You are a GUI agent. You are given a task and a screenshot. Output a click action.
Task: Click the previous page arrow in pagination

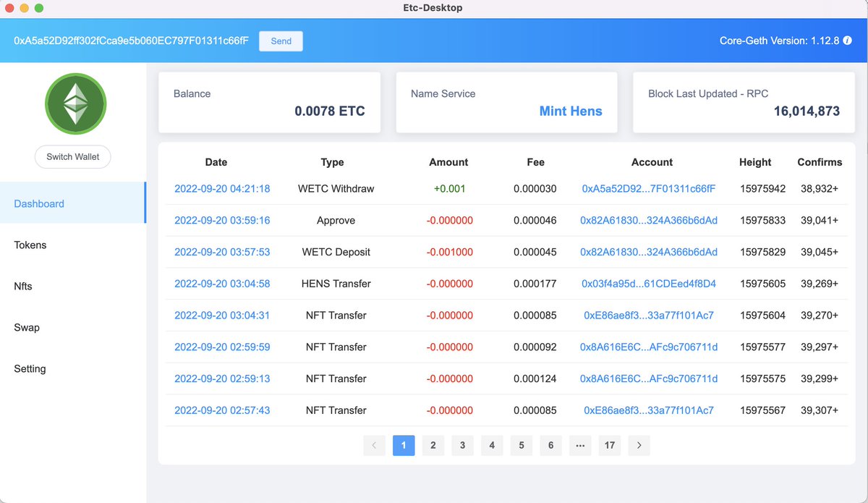point(374,445)
